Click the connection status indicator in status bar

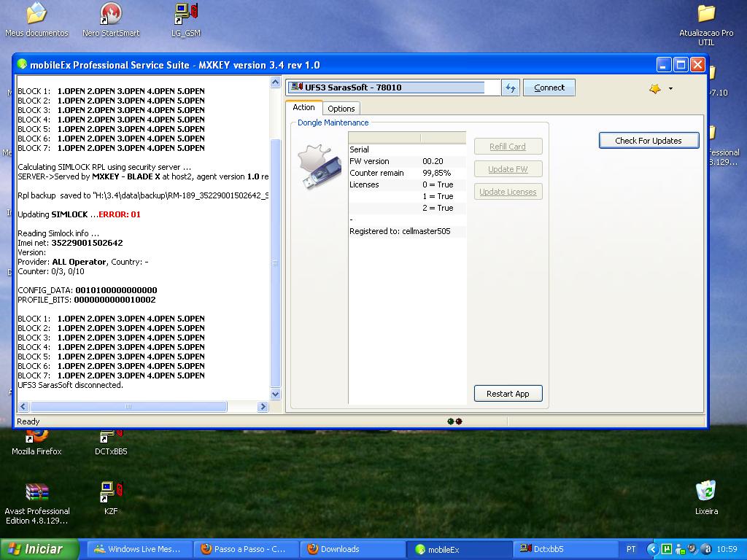pyautogui.click(x=454, y=421)
